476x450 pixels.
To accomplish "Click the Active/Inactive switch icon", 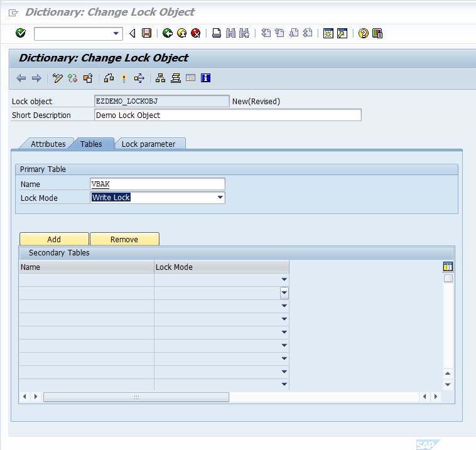I will (73, 78).
